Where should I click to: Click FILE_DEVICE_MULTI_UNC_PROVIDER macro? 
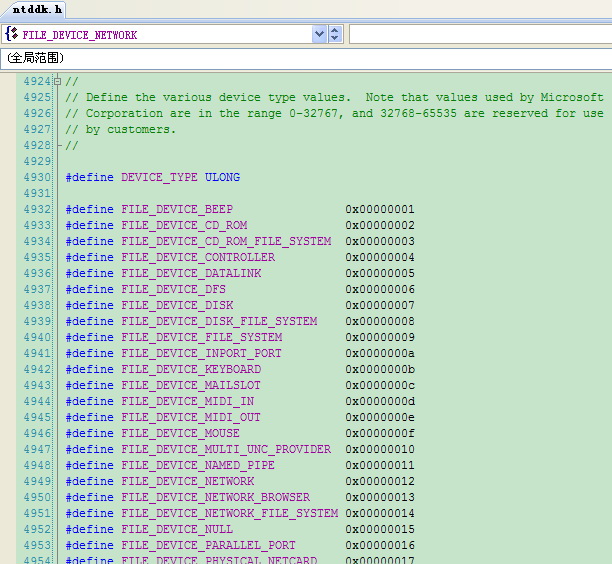(226, 449)
